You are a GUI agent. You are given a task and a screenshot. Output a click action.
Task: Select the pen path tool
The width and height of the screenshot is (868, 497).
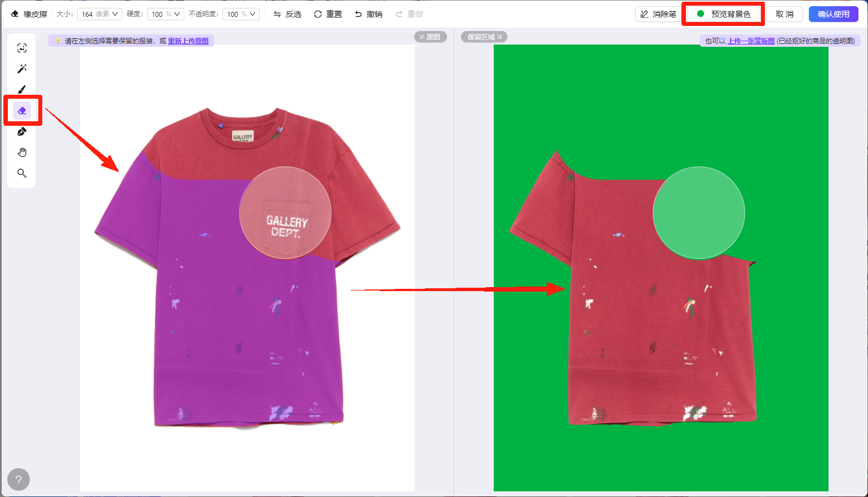coord(22,131)
